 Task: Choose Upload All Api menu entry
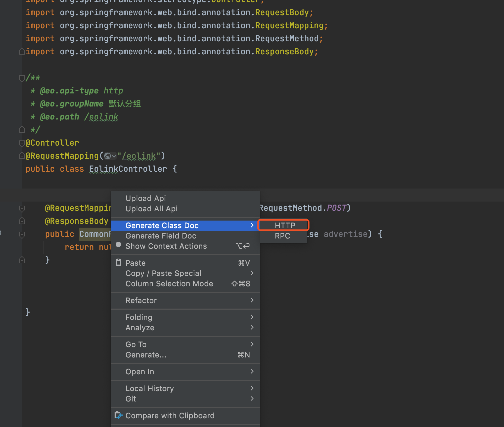pos(185,209)
